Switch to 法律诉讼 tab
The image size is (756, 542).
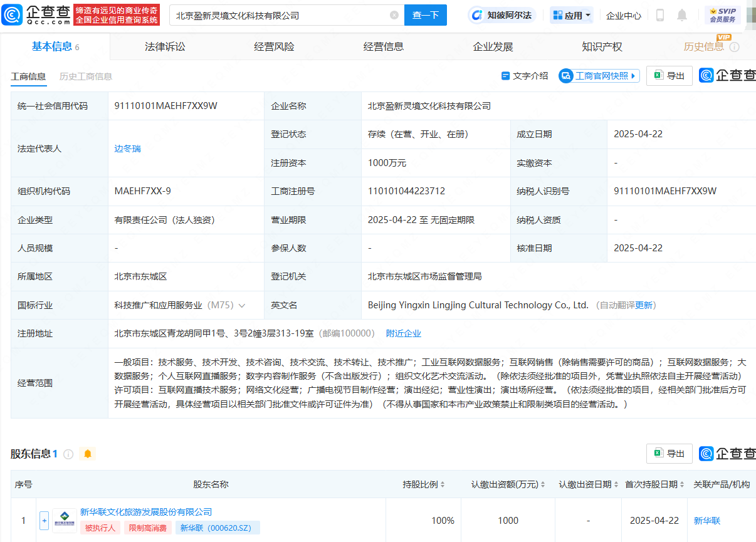click(x=165, y=46)
